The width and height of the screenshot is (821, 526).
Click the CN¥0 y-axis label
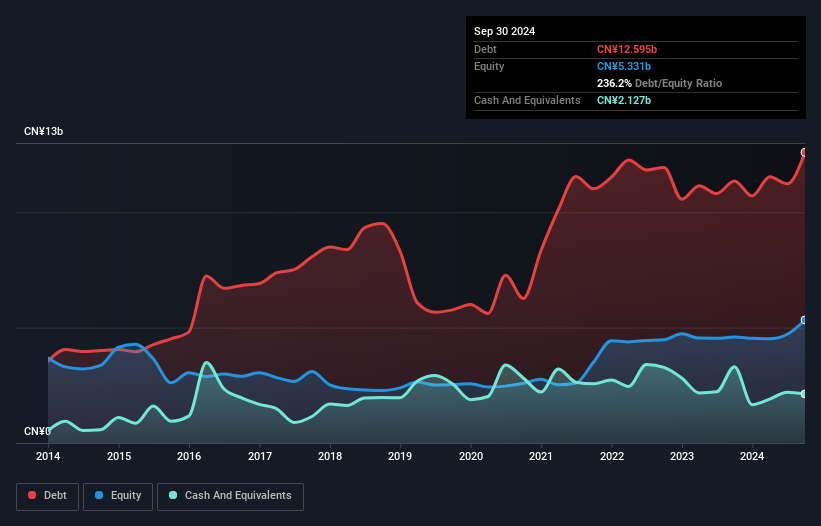click(x=37, y=431)
